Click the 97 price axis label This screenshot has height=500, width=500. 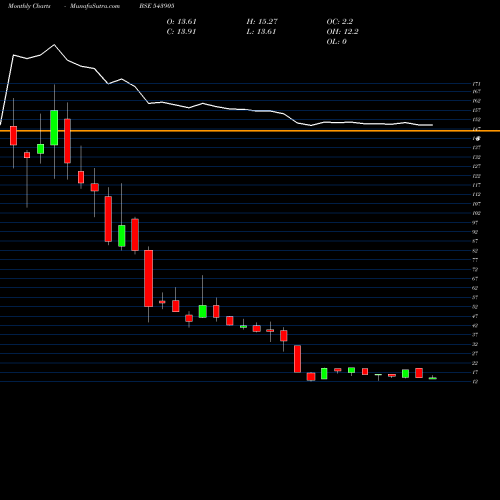coord(475,222)
